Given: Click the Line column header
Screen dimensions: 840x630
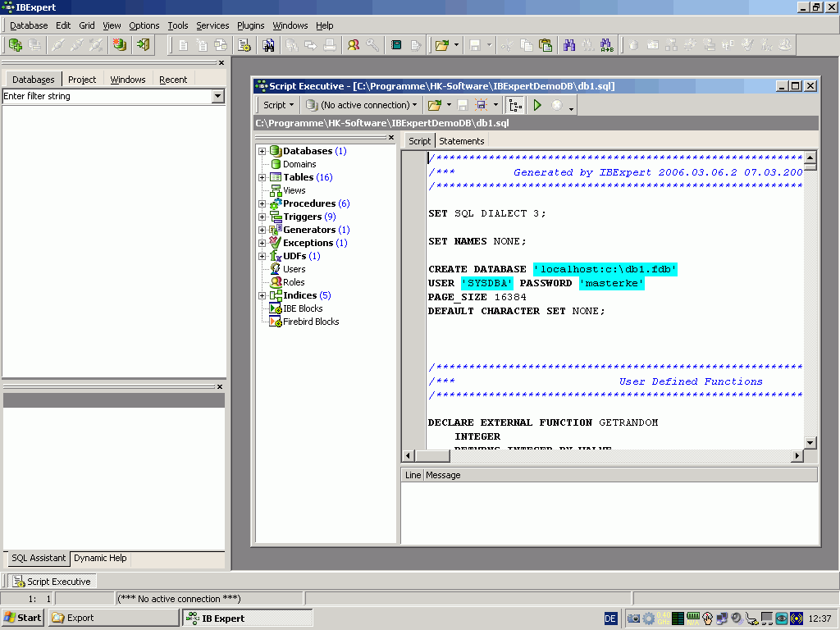Looking at the screenshot, I should click(x=413, y=475).
